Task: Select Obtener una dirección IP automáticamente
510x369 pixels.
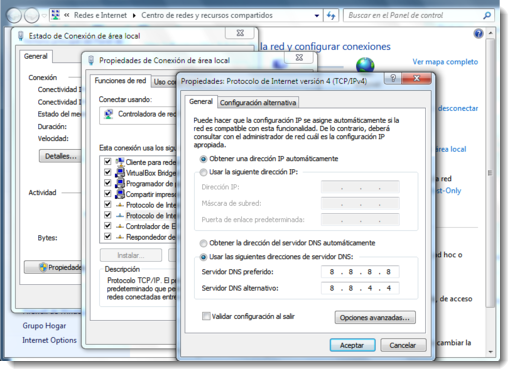Action: pyautogui.click(x=203, y=159)
